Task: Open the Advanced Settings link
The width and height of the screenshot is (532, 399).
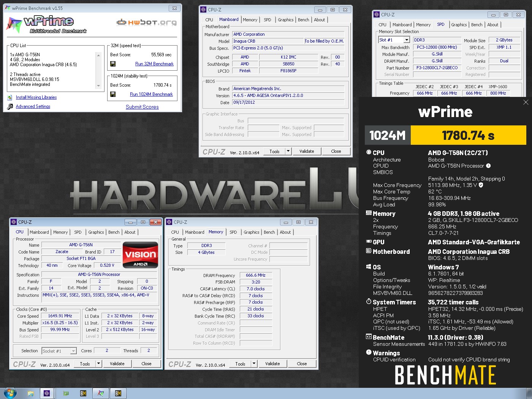Action: [x=33, y=106]
